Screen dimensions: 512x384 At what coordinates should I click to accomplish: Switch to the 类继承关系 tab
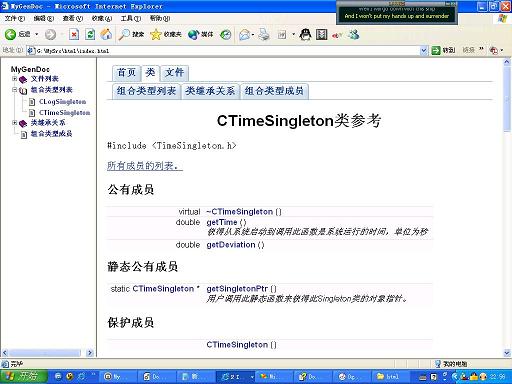pos(210,91)
